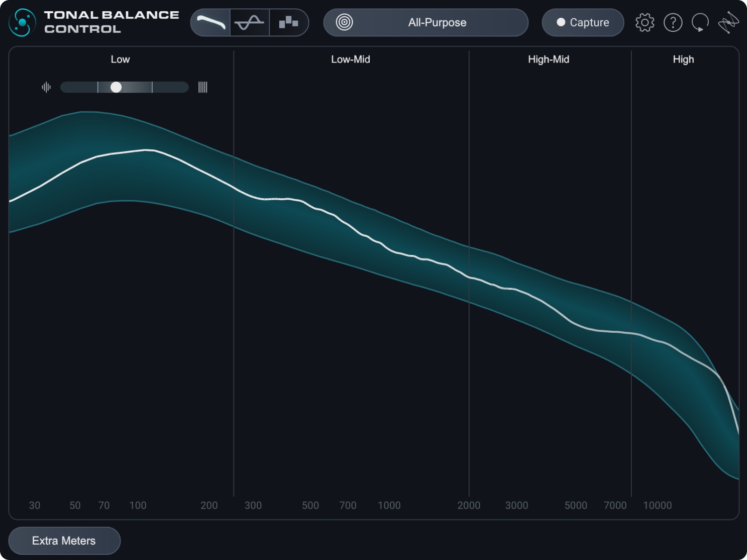Expand the Extra Meters panel
Viewport: 747px width, 560px height.
coord(64,541)
